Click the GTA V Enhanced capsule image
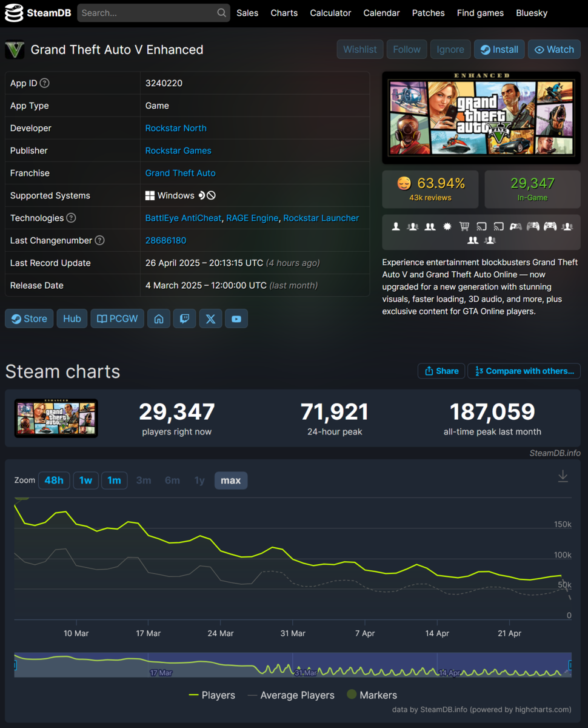The height and width of the screenshot is (728, 588). [481, 118]
